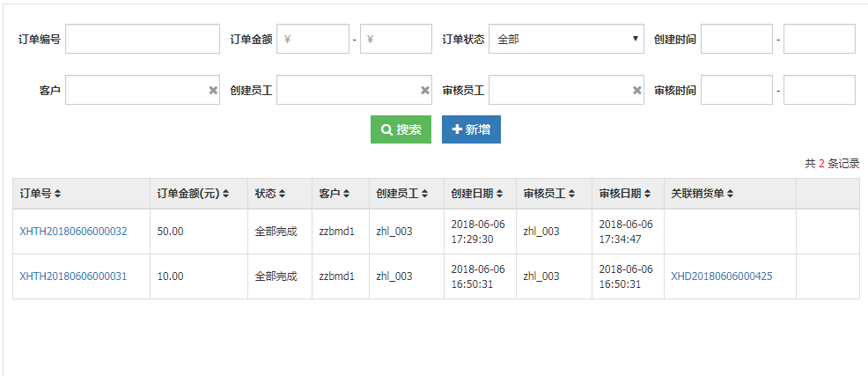The image size is (868, 376).
Task: Click the minimum 订单金额 input field
Action: tap(313, 39)
